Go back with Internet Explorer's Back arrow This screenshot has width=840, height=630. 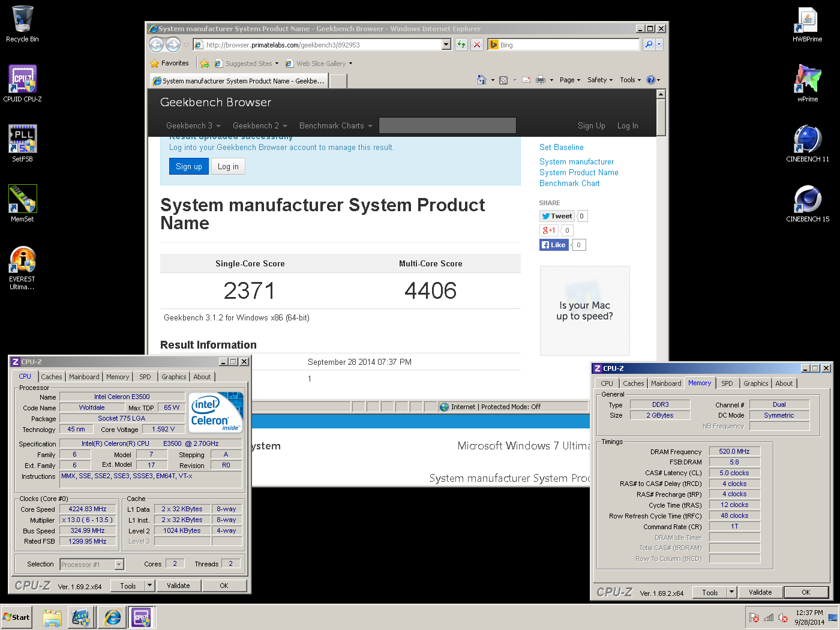click(x=156, y=44)
